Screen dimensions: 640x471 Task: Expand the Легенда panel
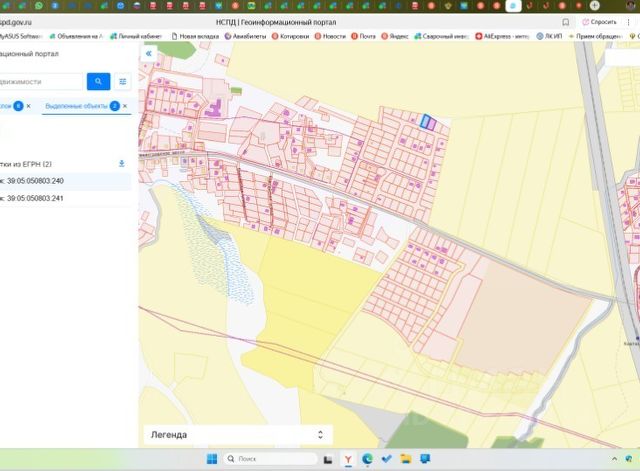click(x=320, y=435)
